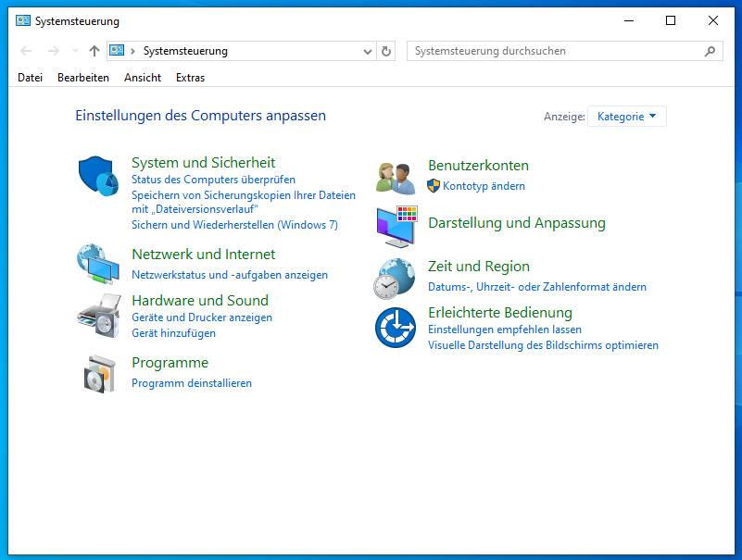Screen dimensions: 742x560
Task: Click the Darstellung und Anpassung monitor icon
Action: pos(396,226)
